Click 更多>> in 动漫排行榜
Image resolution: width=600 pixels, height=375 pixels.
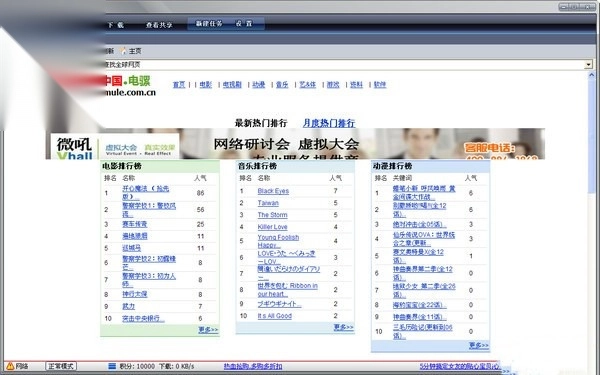click(x=479, y=346)
